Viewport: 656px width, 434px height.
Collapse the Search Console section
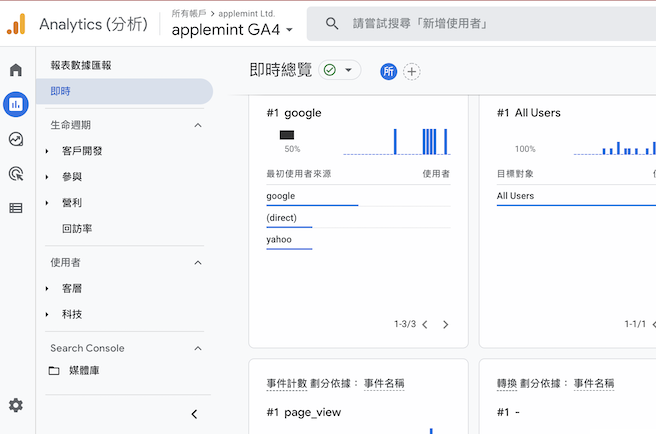198,348
